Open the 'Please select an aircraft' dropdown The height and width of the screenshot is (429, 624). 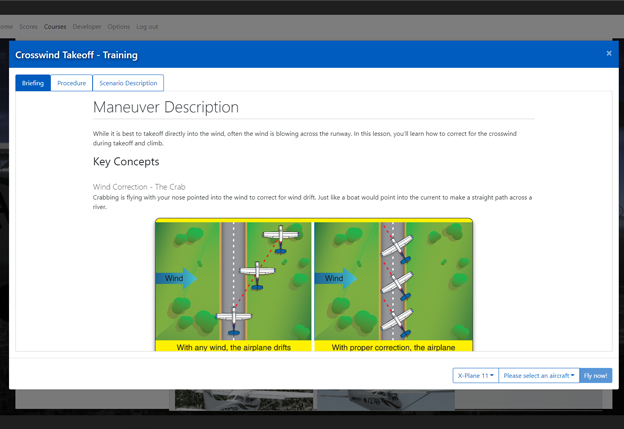point(539,375)
